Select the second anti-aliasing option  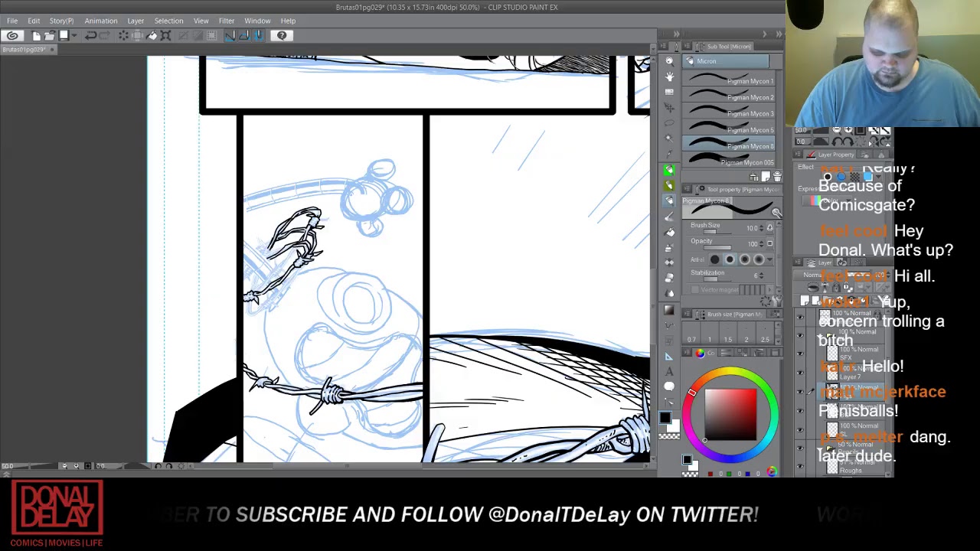729,259
